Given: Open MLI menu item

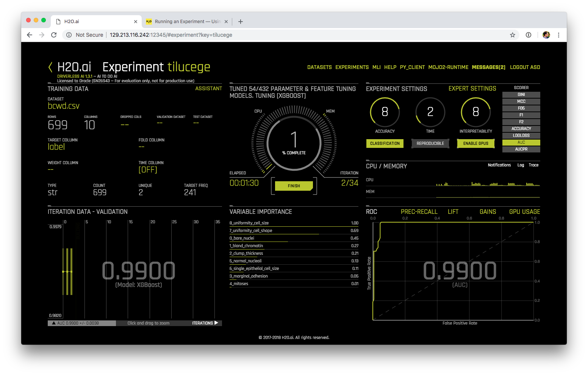Looking at the screenshot, I should (x=377, y=67).
